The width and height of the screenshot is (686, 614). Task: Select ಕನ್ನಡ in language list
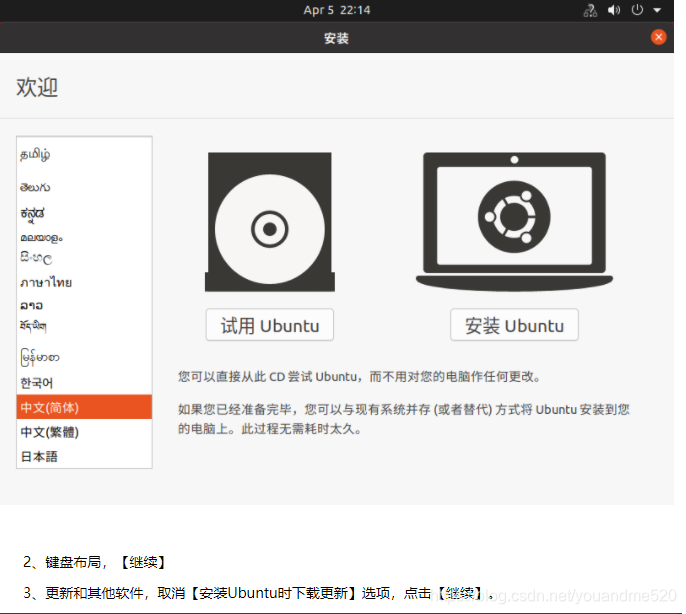pos(84,214)
